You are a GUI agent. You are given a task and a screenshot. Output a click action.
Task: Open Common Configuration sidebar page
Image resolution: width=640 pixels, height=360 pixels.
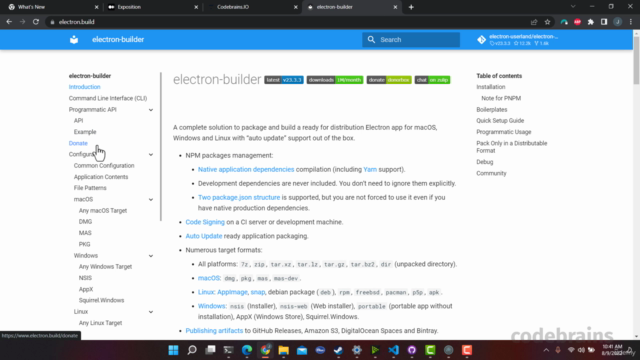tap(104, 166)
